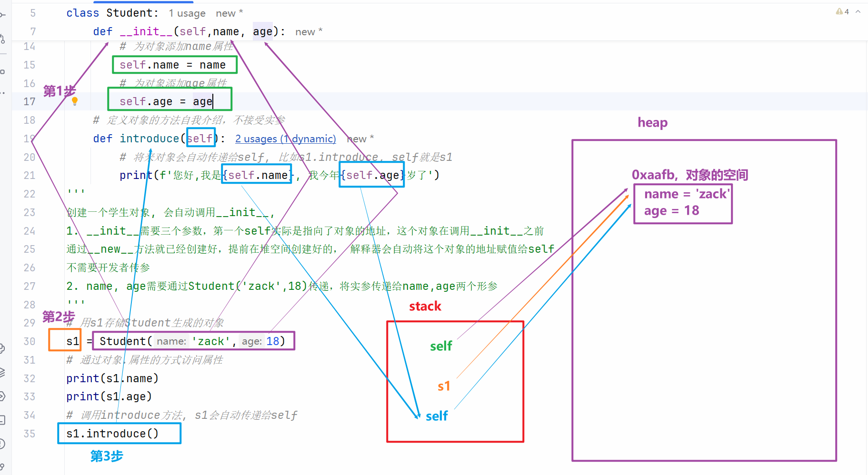The image size is (868, 475).
Task: Open the Problems tool window icon
Action: tap(2, 444)
